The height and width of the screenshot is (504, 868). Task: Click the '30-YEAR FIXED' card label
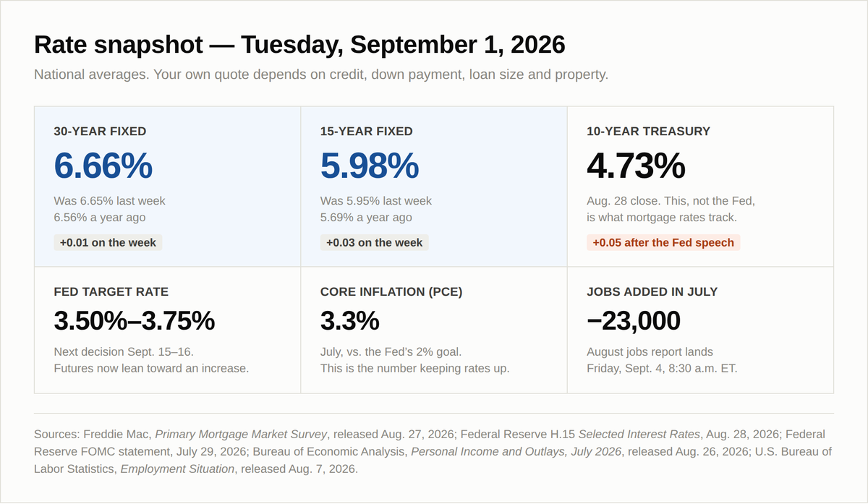tap(100, 132)
